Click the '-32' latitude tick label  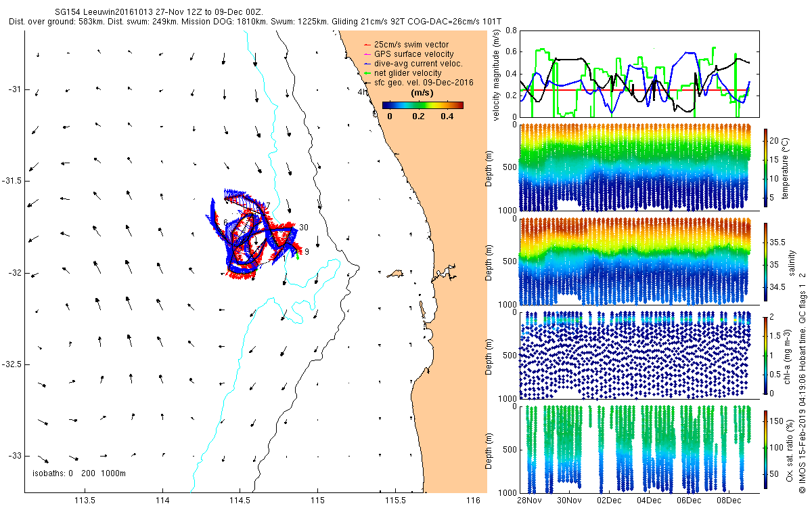coord(15,273)
